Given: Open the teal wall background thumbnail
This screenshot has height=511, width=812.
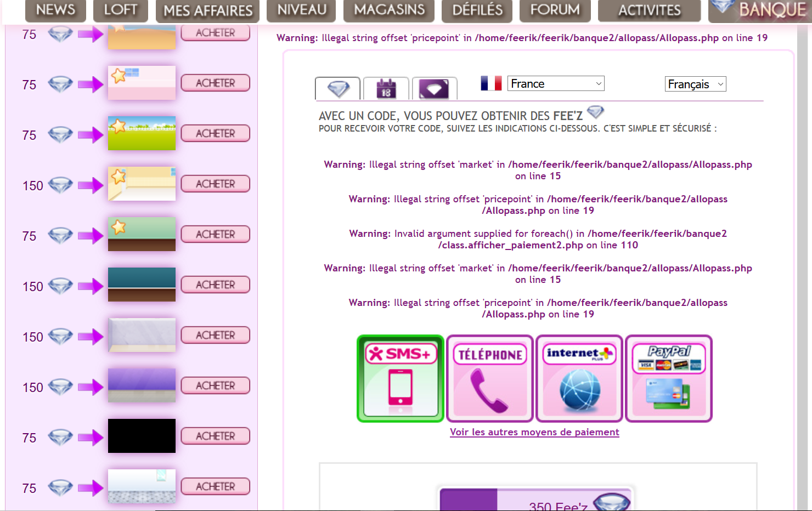Looking at the screenshot, I should point(142,285).
